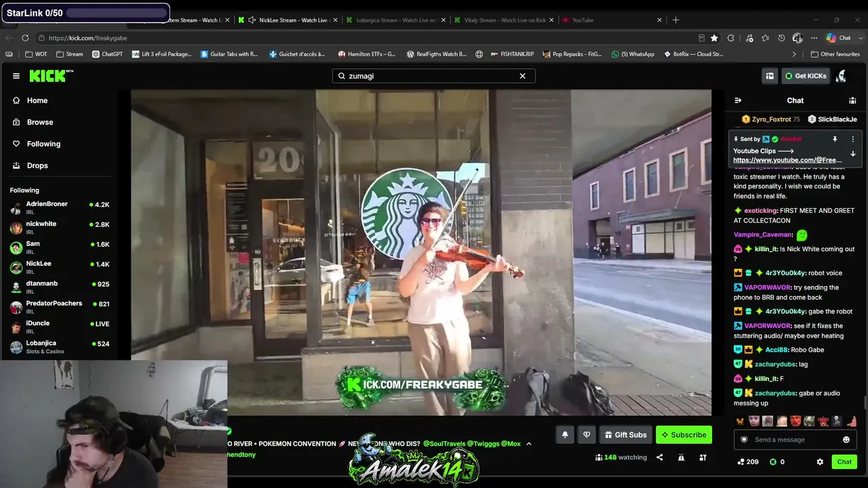The image size is (868, 488).
Task: Open AdrienBroner's channel from Following list
Action: (60, 208)
